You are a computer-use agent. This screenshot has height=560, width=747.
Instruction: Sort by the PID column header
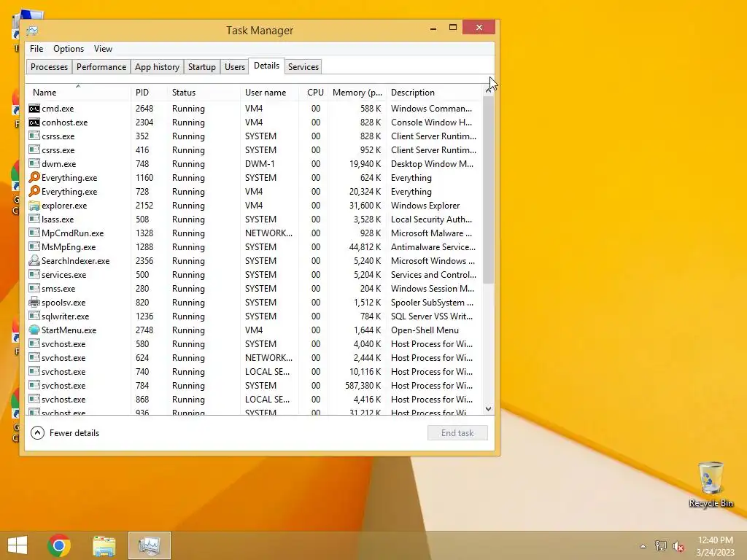click(149, 93)
